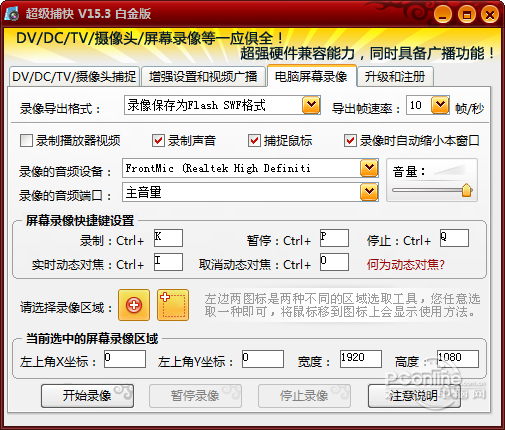The width and height of the screenshot is (505, 430).
Task: Click the Flash SWF format combo box
Action: (x=222, y=105)
